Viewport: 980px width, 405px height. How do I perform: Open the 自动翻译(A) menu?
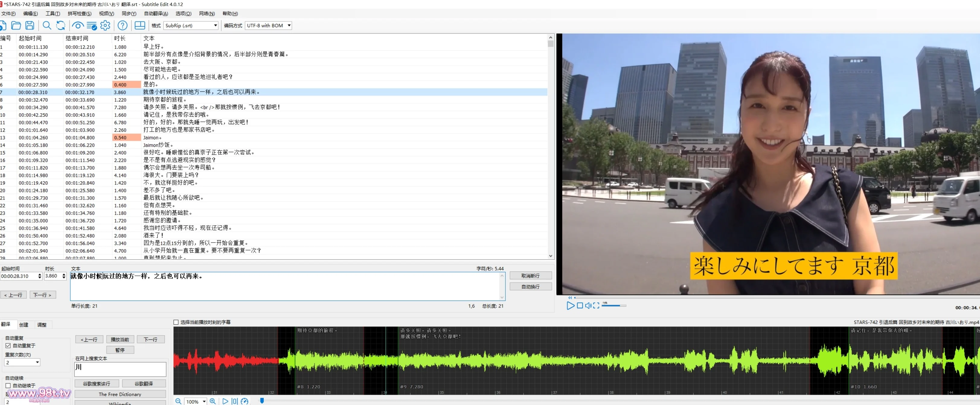(x=155, y=13)
